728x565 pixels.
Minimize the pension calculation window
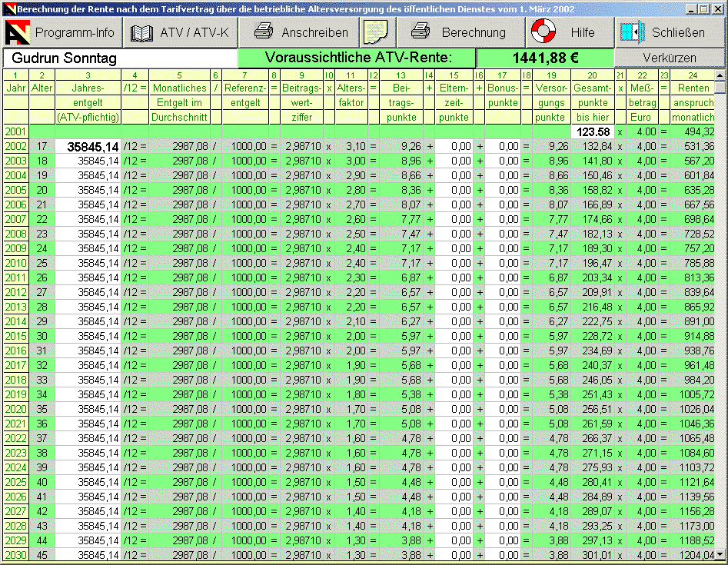pos(691,8)
